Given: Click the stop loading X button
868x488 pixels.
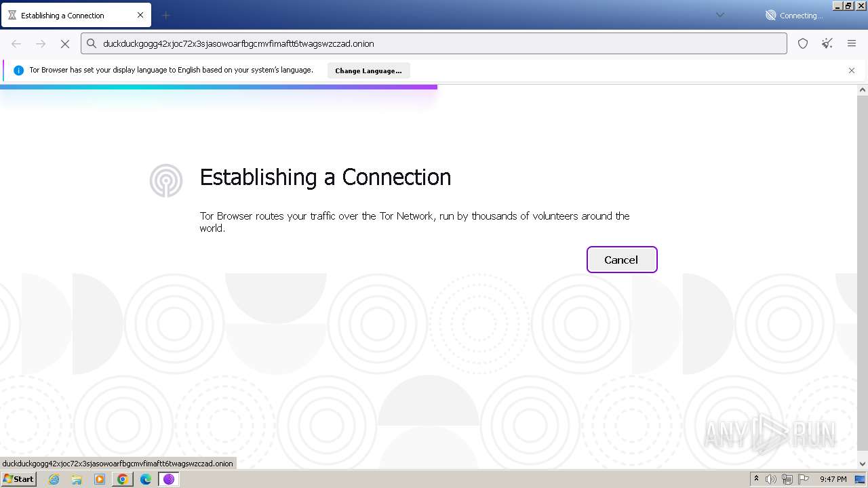Looking at the screenshot, I should (65, 43).
